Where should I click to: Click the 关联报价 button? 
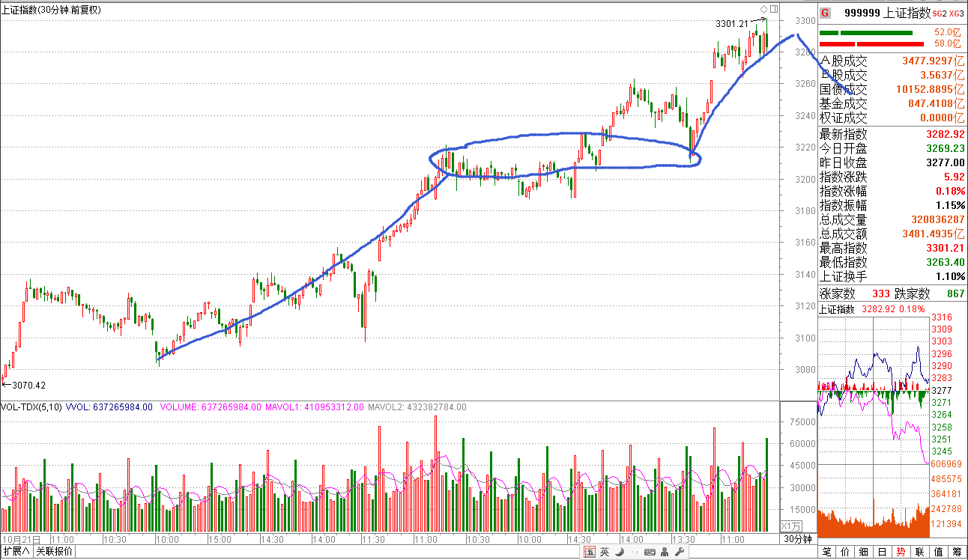(x=55, y=552)
